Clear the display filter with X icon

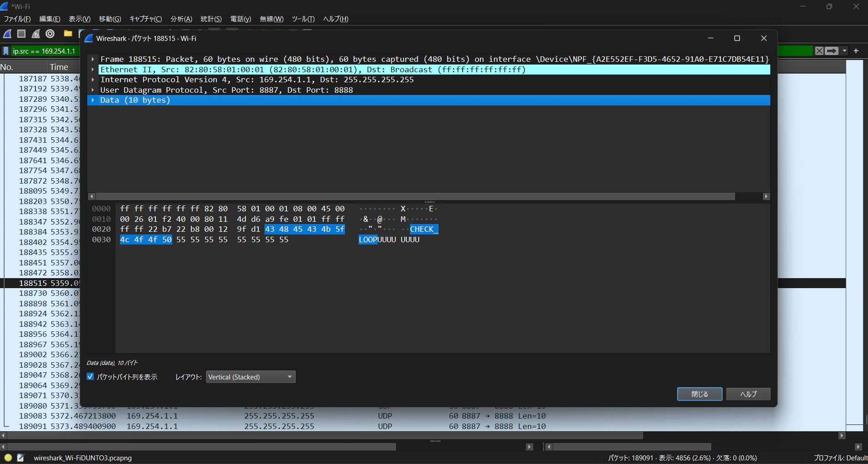click(819, 51)
